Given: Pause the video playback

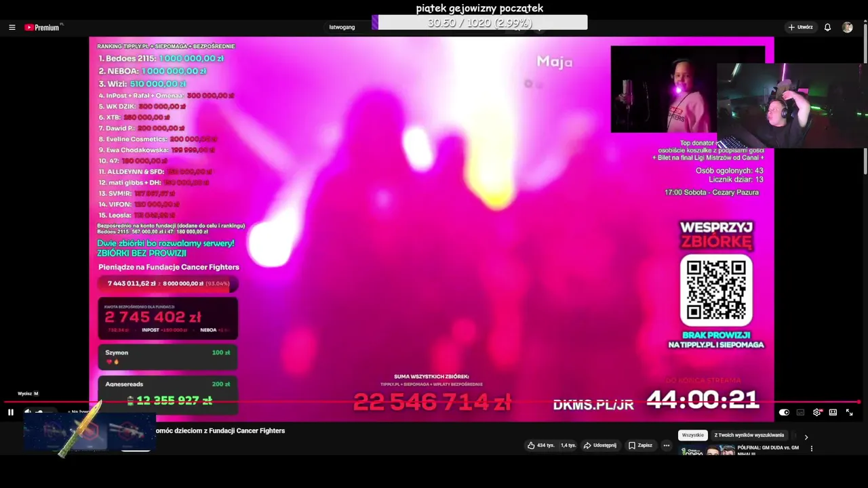Looking at the screenshot, I should click(x=11, y=412).
